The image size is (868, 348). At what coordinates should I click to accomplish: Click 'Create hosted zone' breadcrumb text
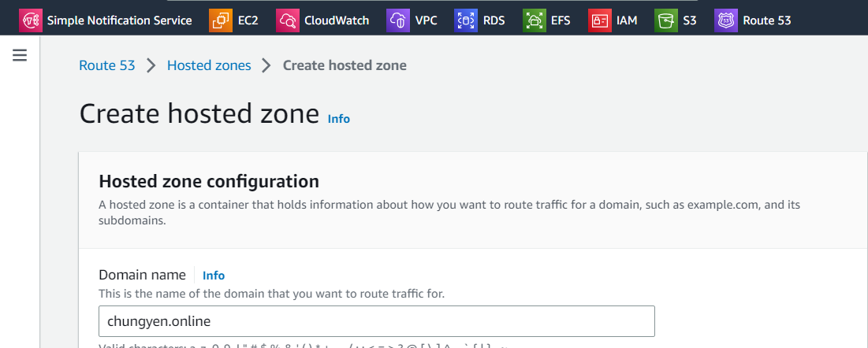tap(345, 65)
